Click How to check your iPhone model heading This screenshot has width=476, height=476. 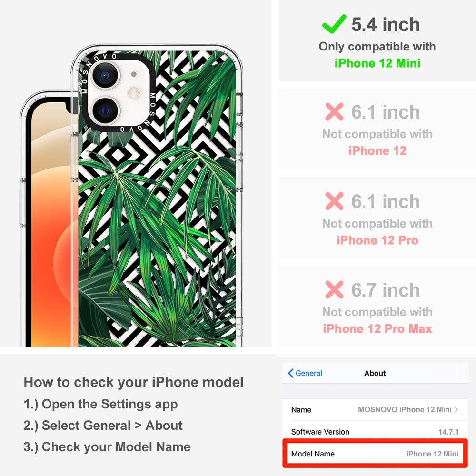pyautogui.click(x=134, y=382)
